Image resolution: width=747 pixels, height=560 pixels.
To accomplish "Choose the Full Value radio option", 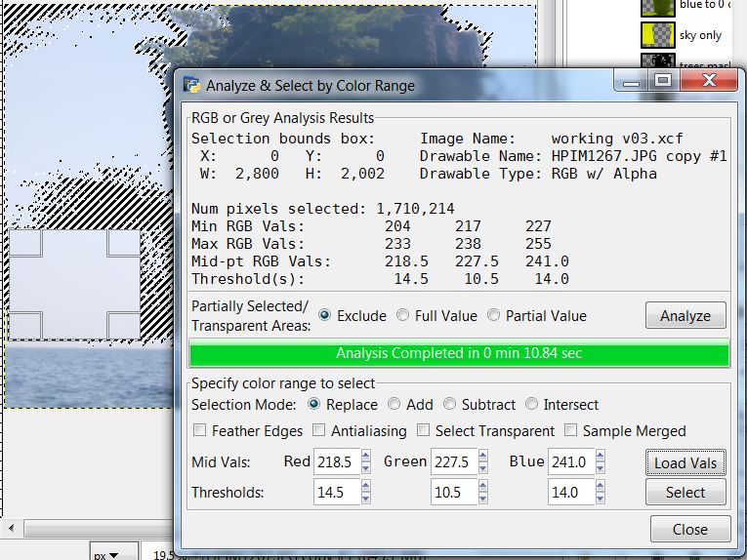I will tap(403, 315).
